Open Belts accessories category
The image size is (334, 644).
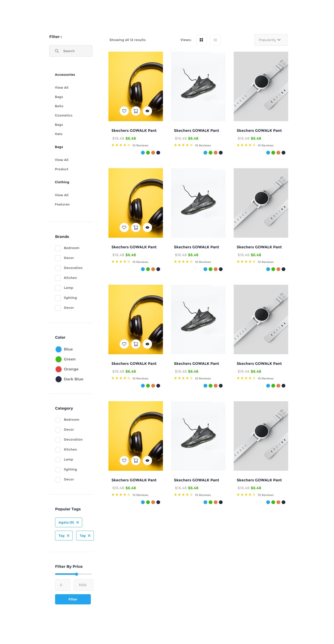[x=59, y=106]
